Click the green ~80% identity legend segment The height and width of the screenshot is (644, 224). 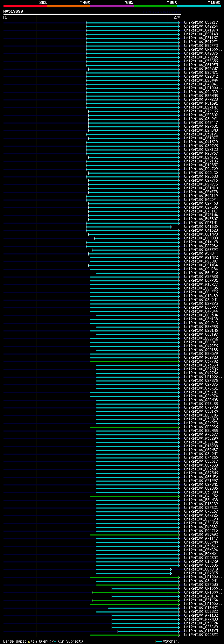point(155,6)
